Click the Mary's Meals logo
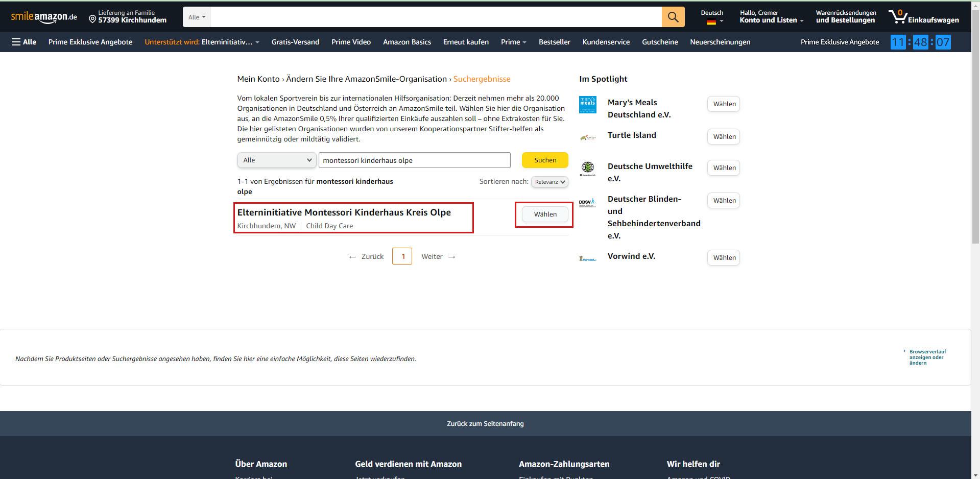Viewport: 980px width, 479px height. pos(588,105)
